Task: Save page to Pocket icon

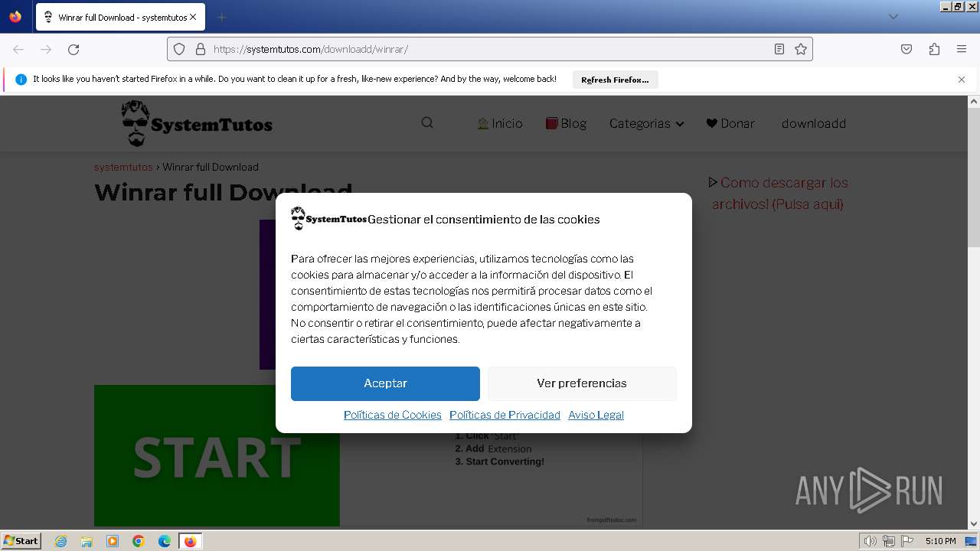Action: [906, 49]
